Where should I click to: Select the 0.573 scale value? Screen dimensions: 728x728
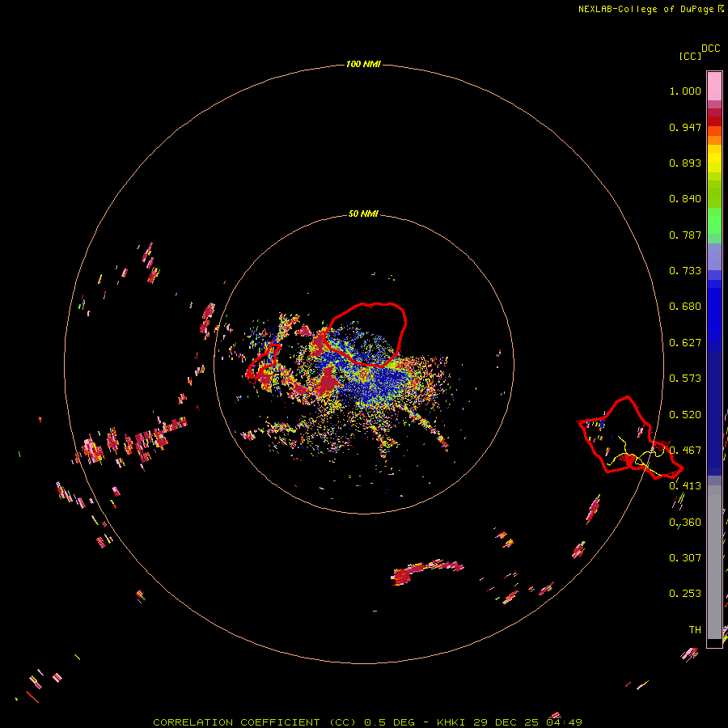(685, 379)
